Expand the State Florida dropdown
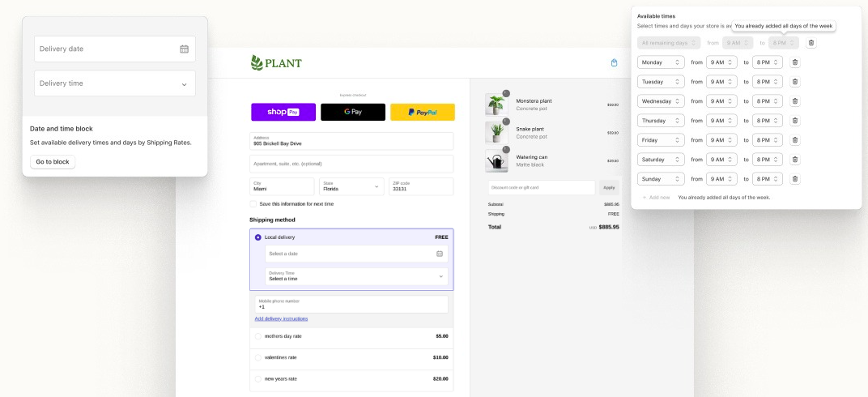868x397 pixels. coord(351,186)
